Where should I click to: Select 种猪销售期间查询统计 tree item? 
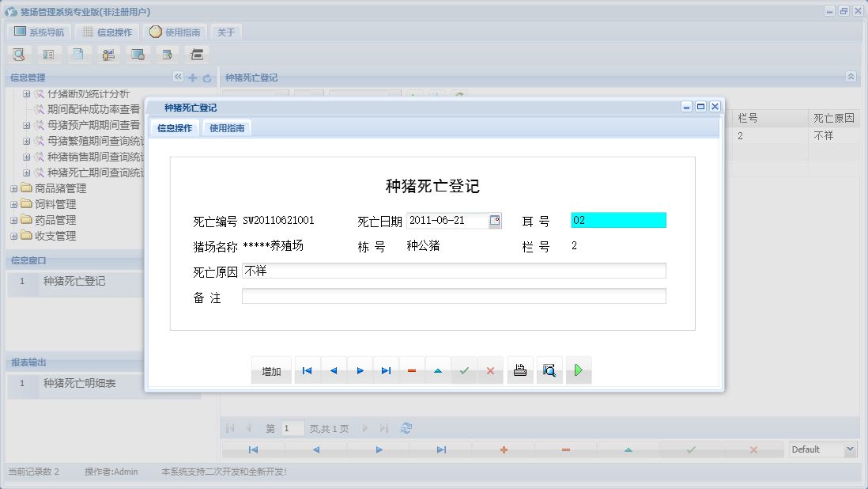point(95,157)
